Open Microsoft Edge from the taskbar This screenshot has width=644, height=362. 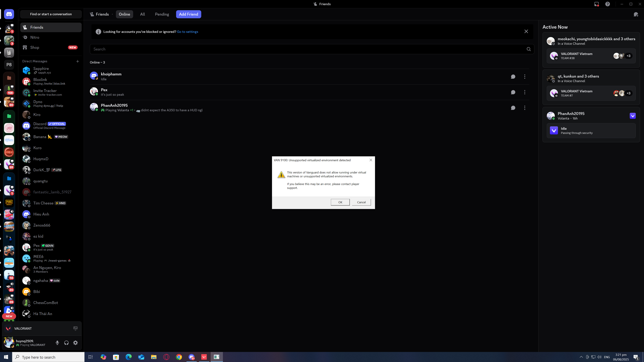128,357
